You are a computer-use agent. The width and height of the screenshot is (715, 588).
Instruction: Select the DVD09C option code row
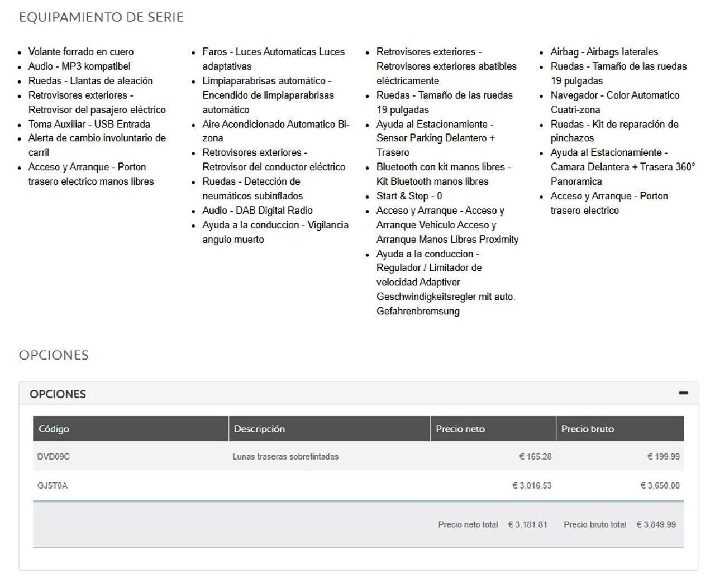358,456
